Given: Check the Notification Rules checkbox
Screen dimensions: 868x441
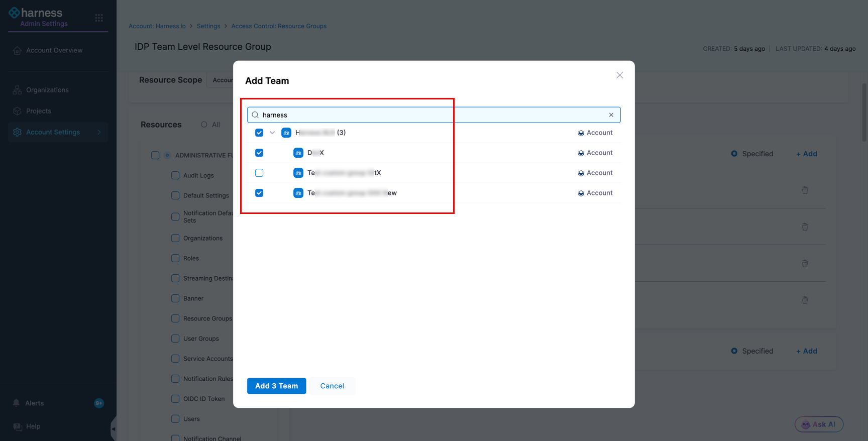Looking at the screenshot, I should click(175, 379).
